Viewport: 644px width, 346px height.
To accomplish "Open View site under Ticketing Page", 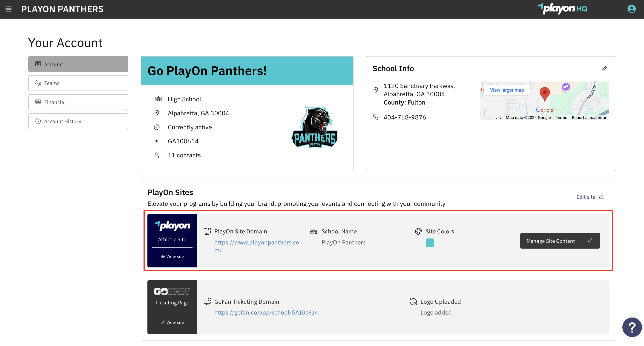I will pyautogui.click(x=172, y=322).
